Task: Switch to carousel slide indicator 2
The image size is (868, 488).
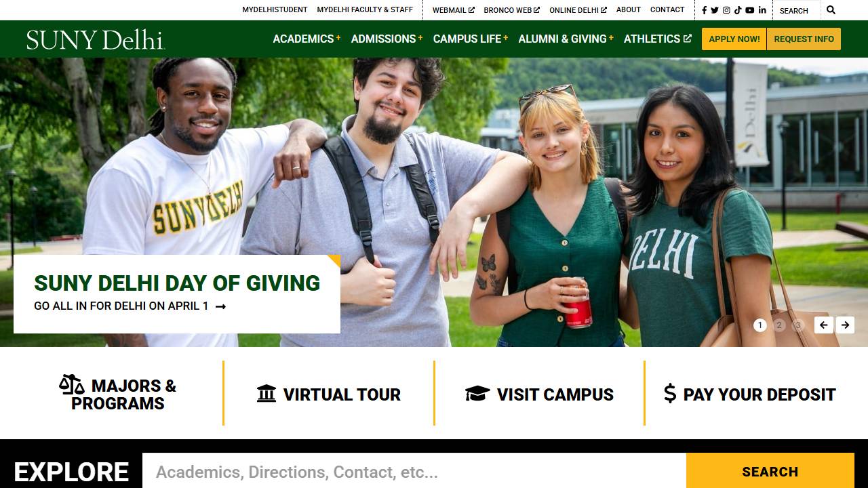Action: (779, 325)
